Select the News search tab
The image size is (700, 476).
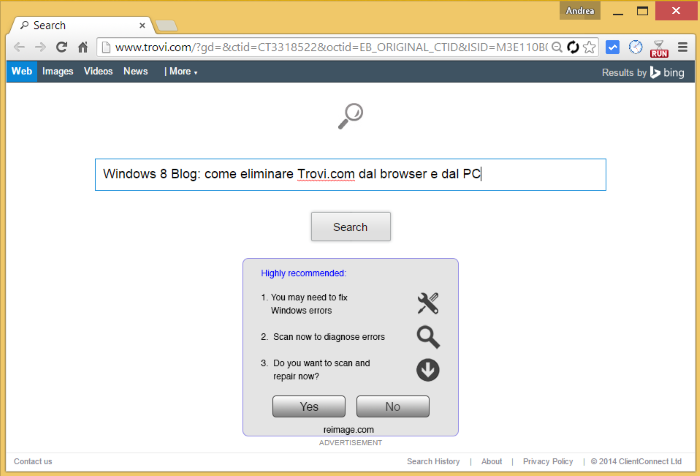[x=136, y=72]
